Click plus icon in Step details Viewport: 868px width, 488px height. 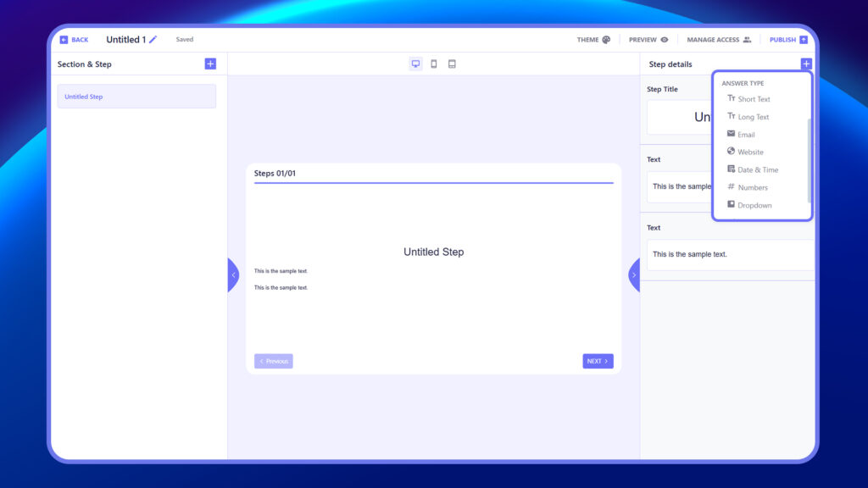[806, 64]
